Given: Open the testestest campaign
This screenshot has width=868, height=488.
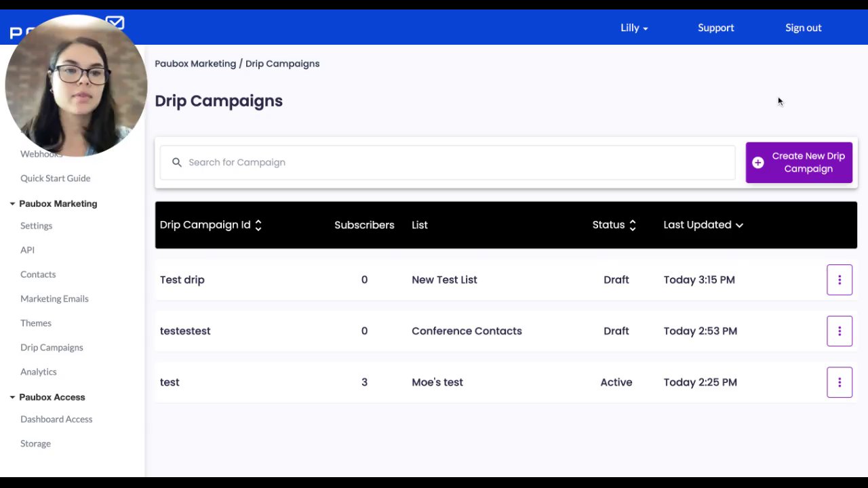Looking at the screenshot, I should click(185, 331).
